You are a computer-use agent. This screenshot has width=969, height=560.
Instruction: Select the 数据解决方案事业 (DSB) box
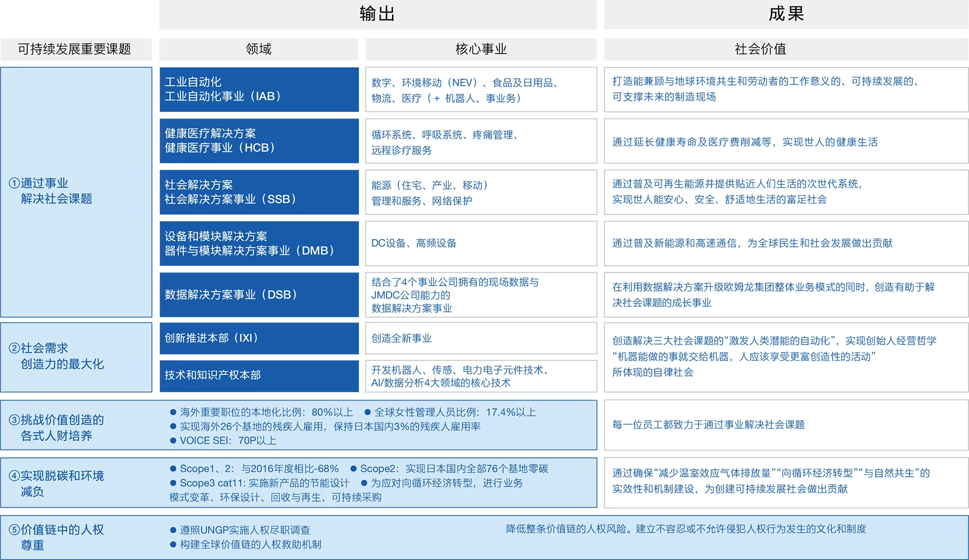259,295
